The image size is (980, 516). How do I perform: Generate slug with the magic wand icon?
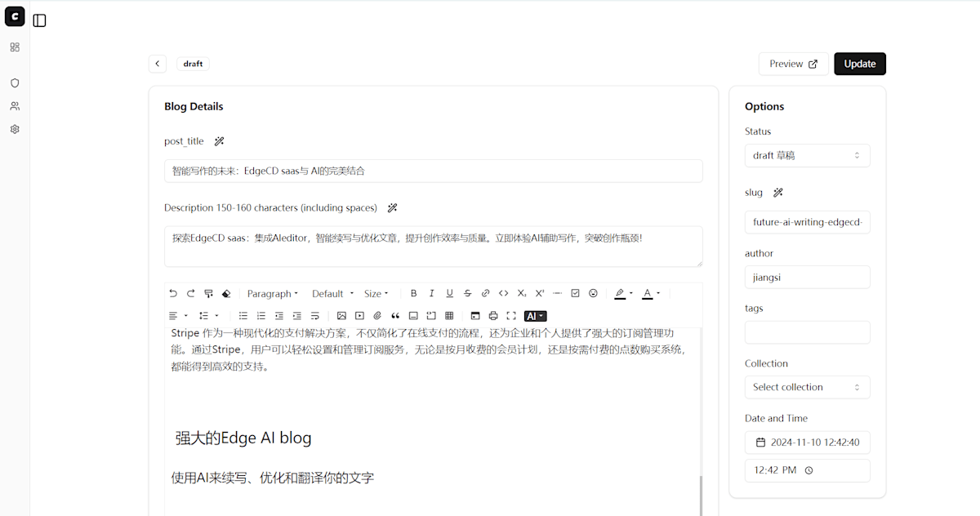tap(777, 193)
